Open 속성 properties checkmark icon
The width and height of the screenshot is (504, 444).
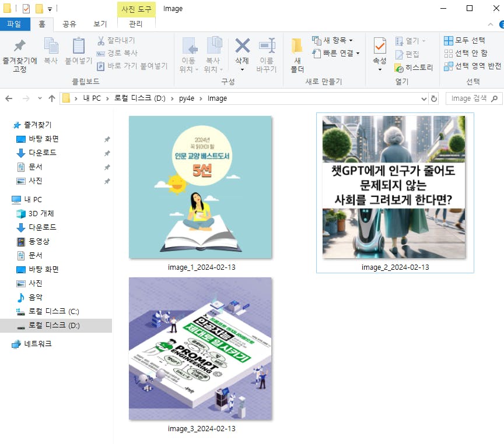(x=380, y=45)
